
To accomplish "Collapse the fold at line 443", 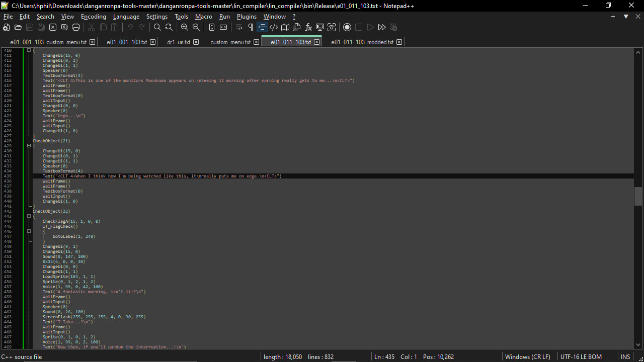I will click(29, 216).
